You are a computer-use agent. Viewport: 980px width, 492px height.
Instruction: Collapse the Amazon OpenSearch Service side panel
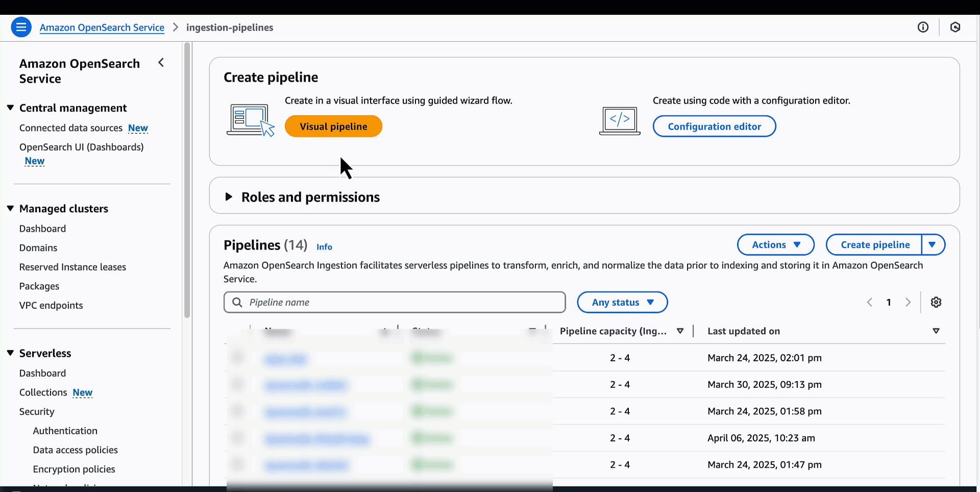(161, 62)
